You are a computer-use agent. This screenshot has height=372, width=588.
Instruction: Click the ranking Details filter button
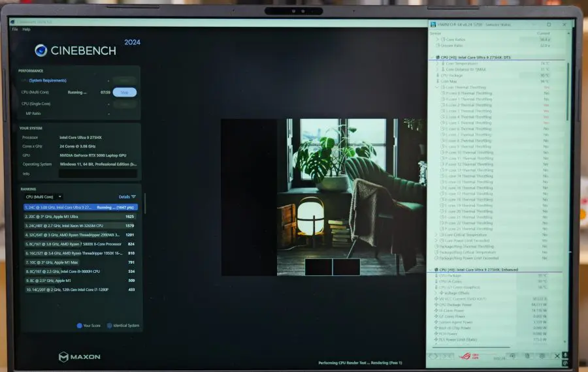tap(127, 196)
